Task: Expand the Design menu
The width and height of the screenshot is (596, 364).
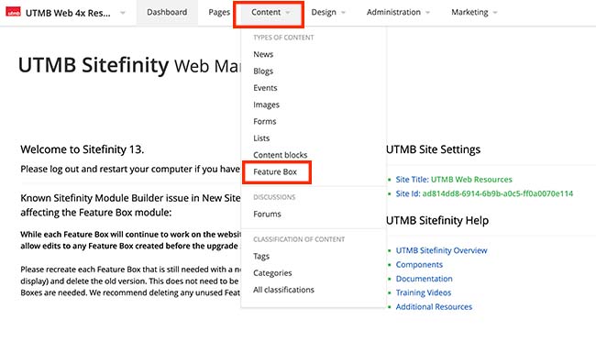Action: [328, 12]
